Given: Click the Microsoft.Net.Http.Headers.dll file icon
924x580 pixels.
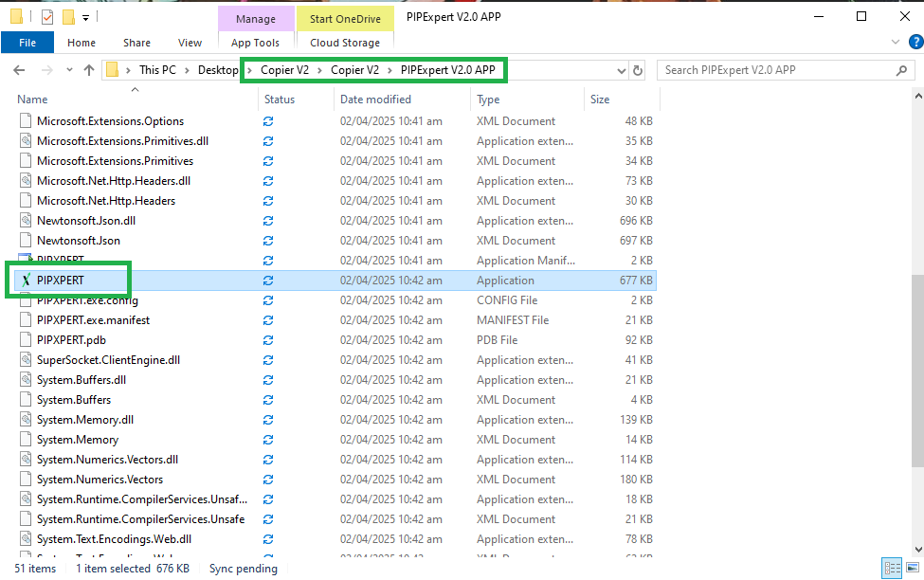Looking at the screenshot, I should 26,181.
